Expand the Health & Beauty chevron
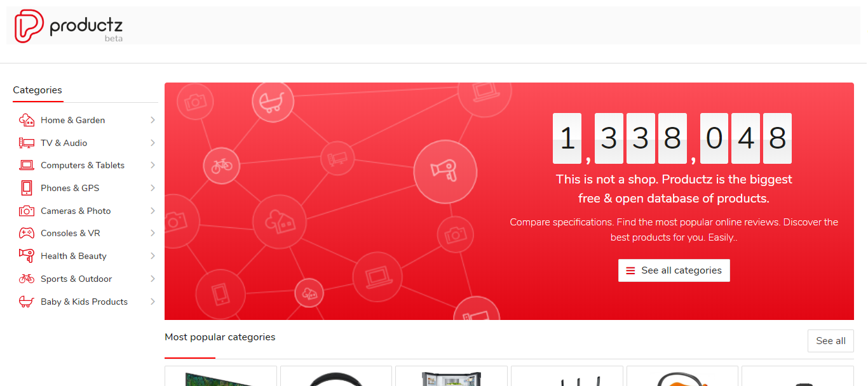Viewport: 868px width, 386px height. click(x=153, y=256)
